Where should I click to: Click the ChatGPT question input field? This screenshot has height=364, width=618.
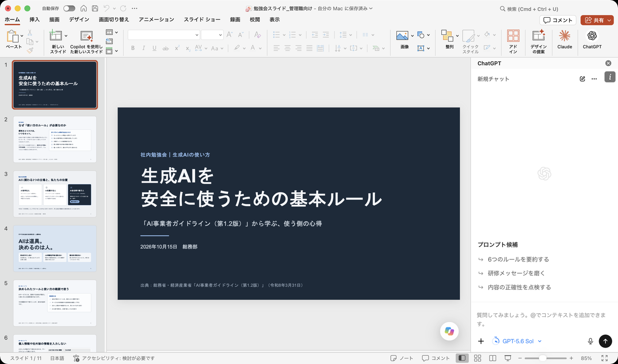click(x=544, y=319)
